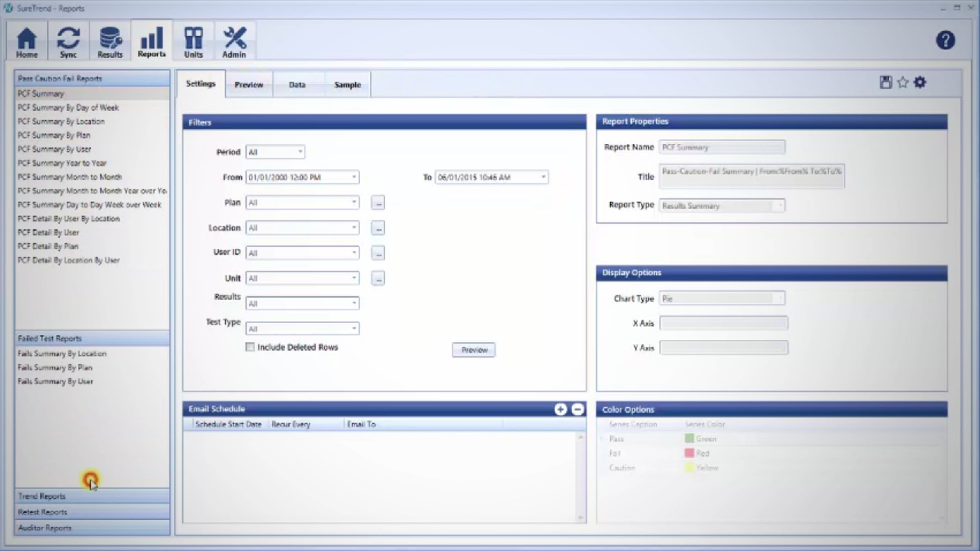
Task: Click the X Axis field
Action: point(724,323)
